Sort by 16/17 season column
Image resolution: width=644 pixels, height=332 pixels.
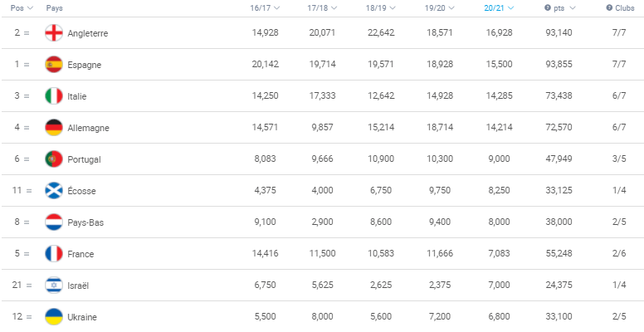tap(265, 7)
